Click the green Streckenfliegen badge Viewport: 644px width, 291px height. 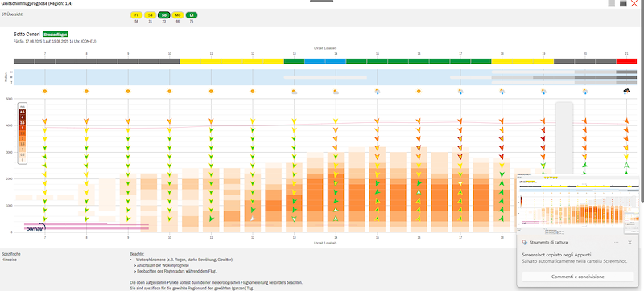(x=55, y=35)
